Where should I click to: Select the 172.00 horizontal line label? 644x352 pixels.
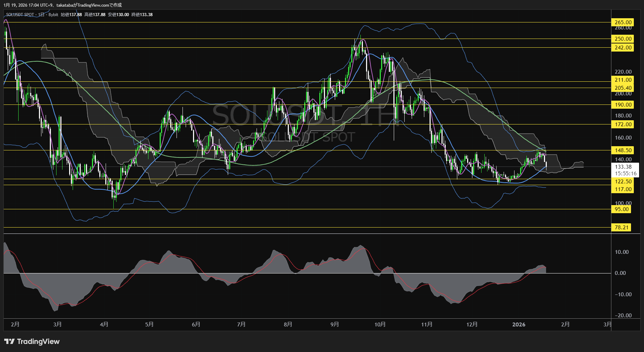coord(623,124)
